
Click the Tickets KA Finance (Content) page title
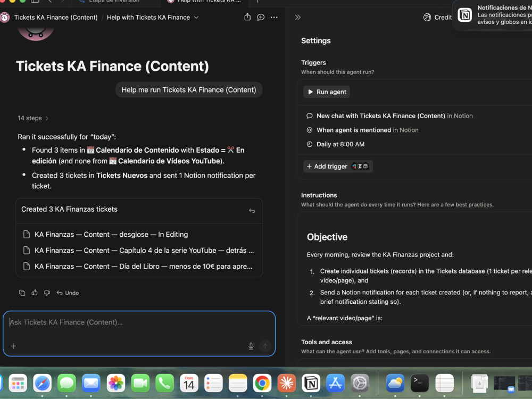coord(112,66)
